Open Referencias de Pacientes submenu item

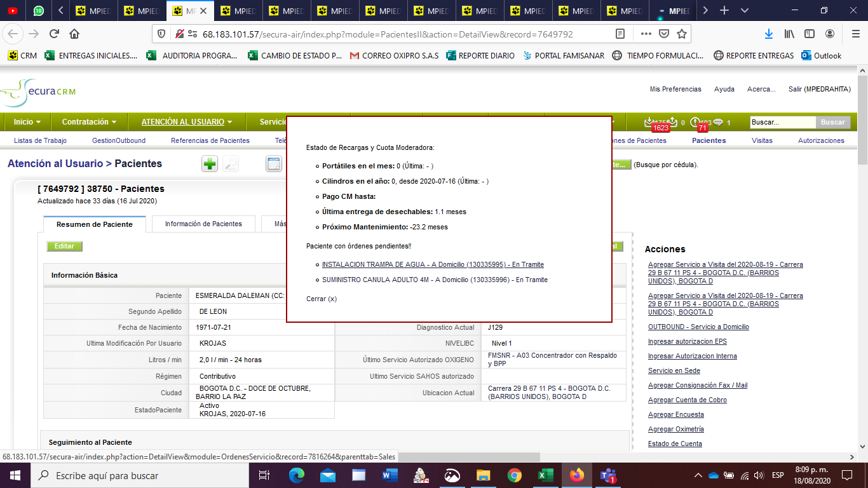[x=210, y=140]
